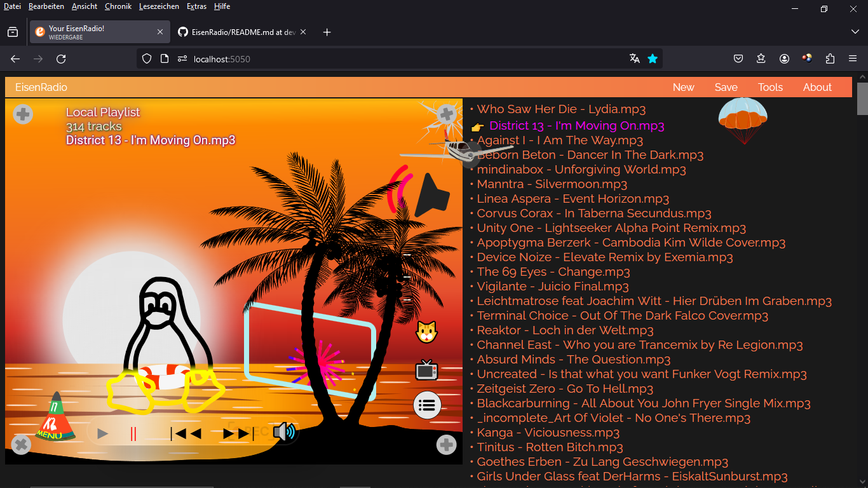Open the Hilfe menu
Image resolution: width=868 pixels, height=488 pixels.
[222, 6]
